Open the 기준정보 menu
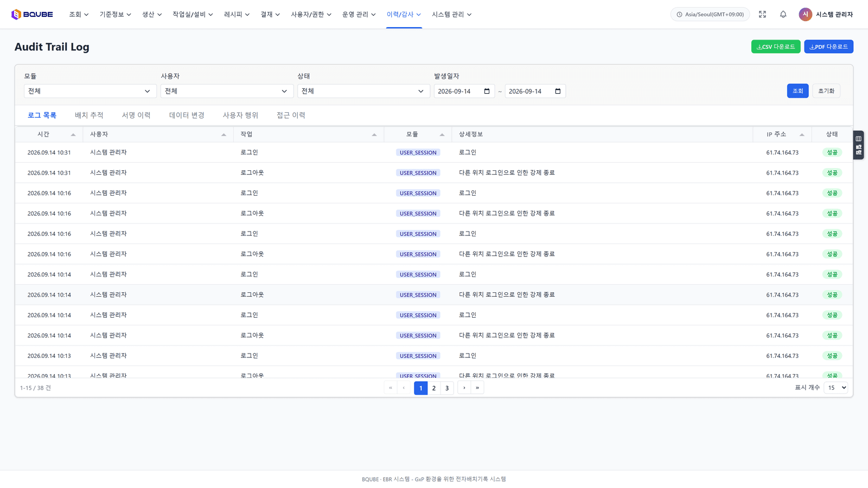The height and width of the screenshot is (488, 868). (x=116, y=15)
